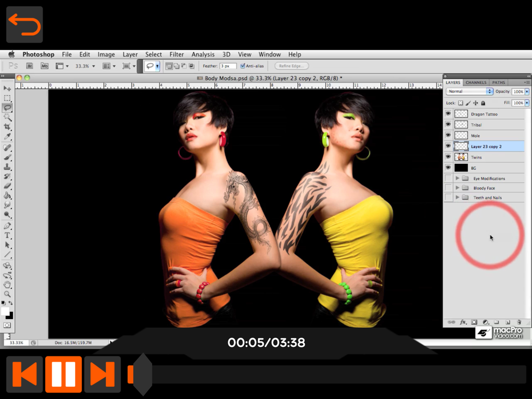Image resolution: width=532 pixels, height=399 pixels.
Task: Uncheck the Anti-alias checkbox
Action: 243,66
